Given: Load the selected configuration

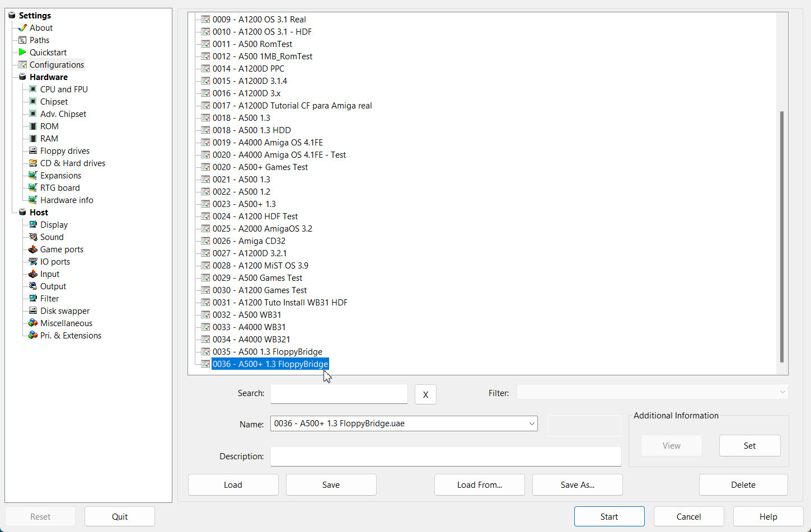Looking at the screenshot, I should 233,485.
